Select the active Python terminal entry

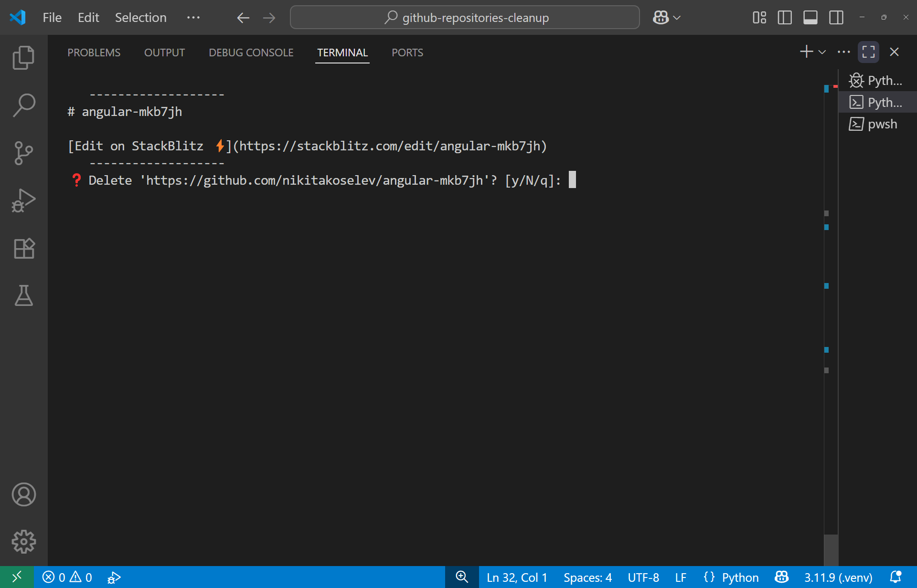click(x=877, y=102)
